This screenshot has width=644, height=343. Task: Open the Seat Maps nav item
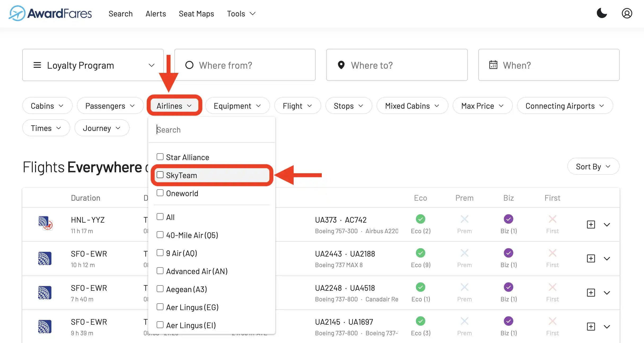[196, 14]
